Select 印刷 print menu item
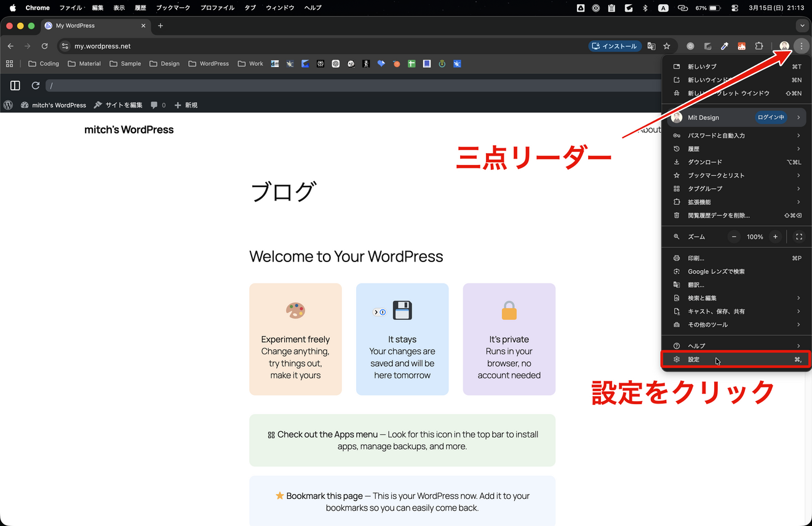Image resolution: width=812 pixels, height=526 pixels. (x=736, y=258)
